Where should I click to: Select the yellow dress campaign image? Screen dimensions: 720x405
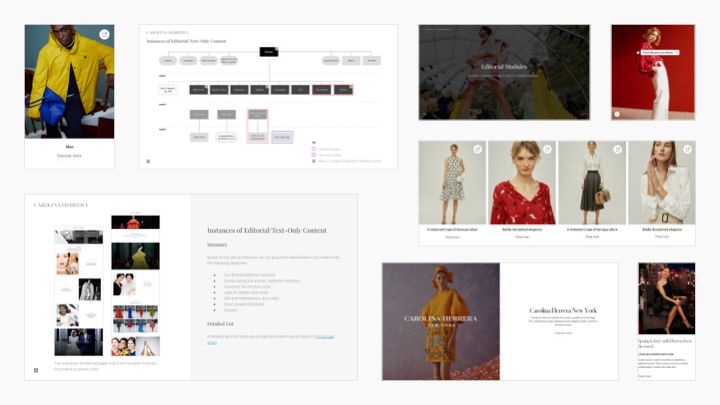441,321
